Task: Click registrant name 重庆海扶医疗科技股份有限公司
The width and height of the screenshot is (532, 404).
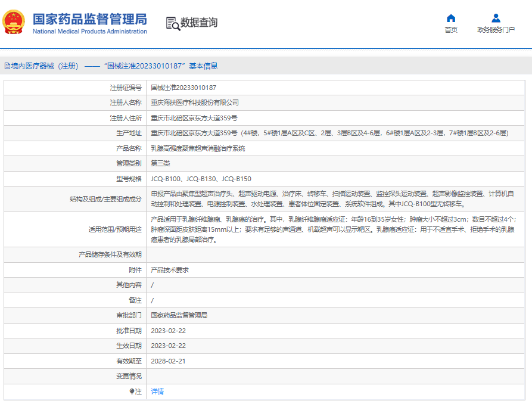Action: [x=195, y=103]
